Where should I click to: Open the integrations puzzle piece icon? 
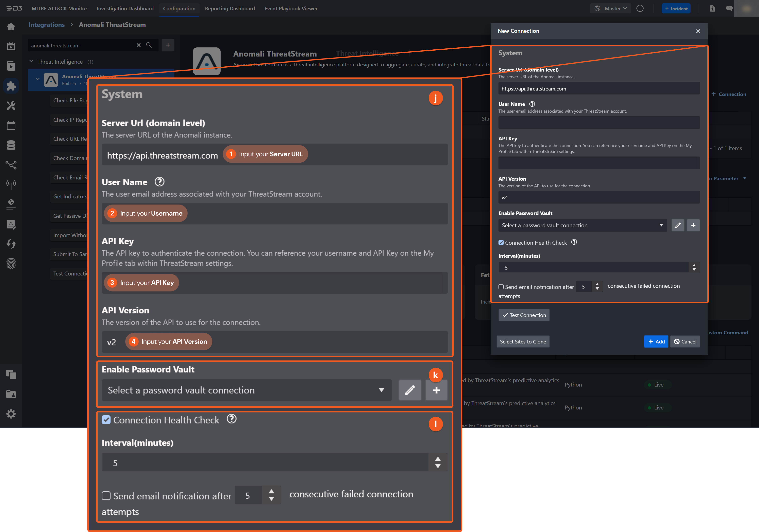[x=11, y=86]
